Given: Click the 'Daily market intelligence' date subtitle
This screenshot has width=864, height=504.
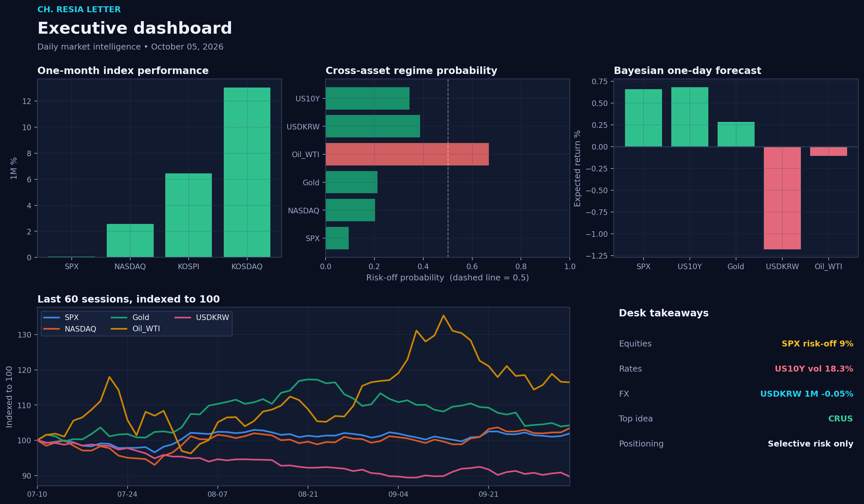Looking at the screenshot, I should tap(130, 47).
